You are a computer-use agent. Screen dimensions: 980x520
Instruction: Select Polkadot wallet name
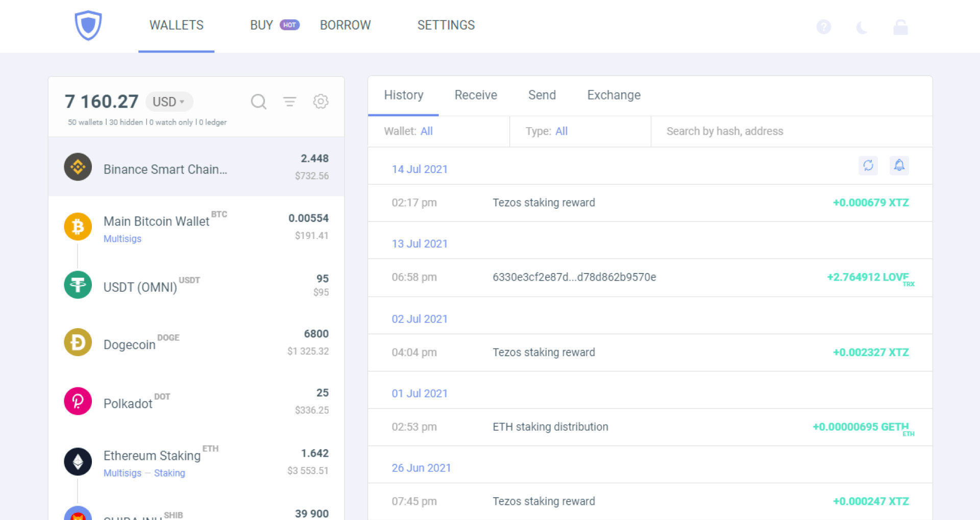(128, 404)
